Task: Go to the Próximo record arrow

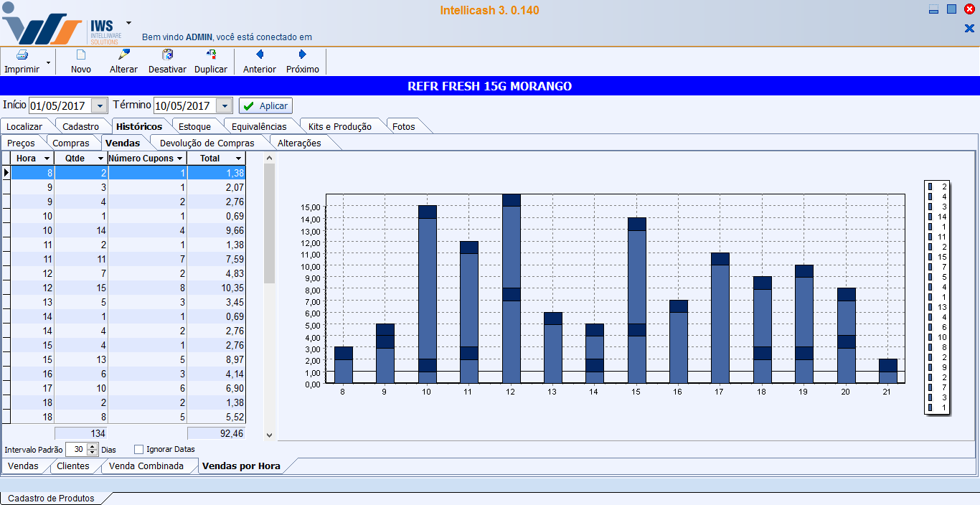Action: click(302, 55)
